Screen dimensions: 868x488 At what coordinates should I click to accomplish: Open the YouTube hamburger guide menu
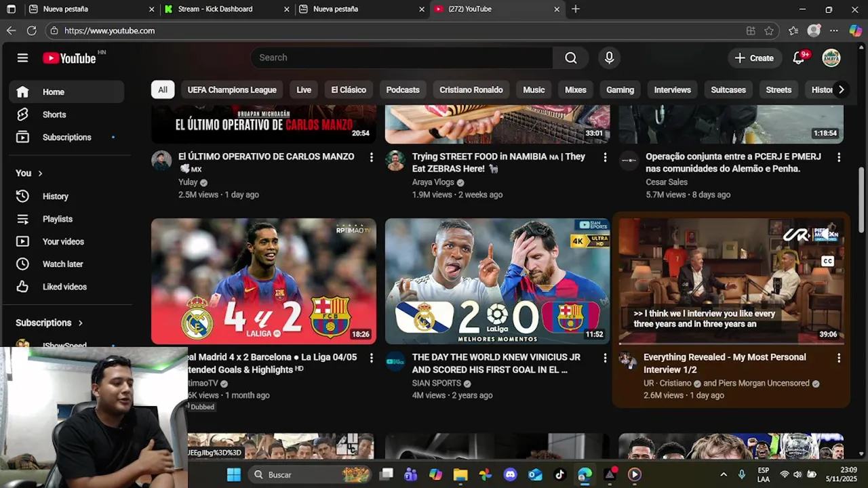tap(22, 58)
